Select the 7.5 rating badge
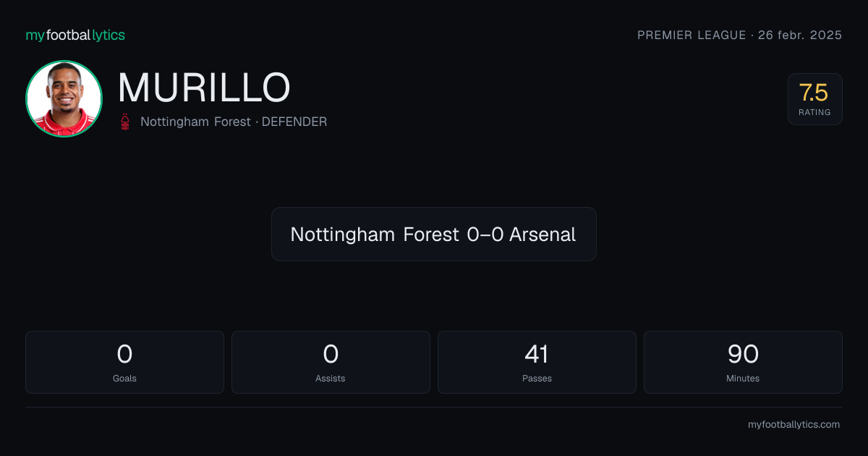The width and height of the screenshot is (868, 456). 814,99
